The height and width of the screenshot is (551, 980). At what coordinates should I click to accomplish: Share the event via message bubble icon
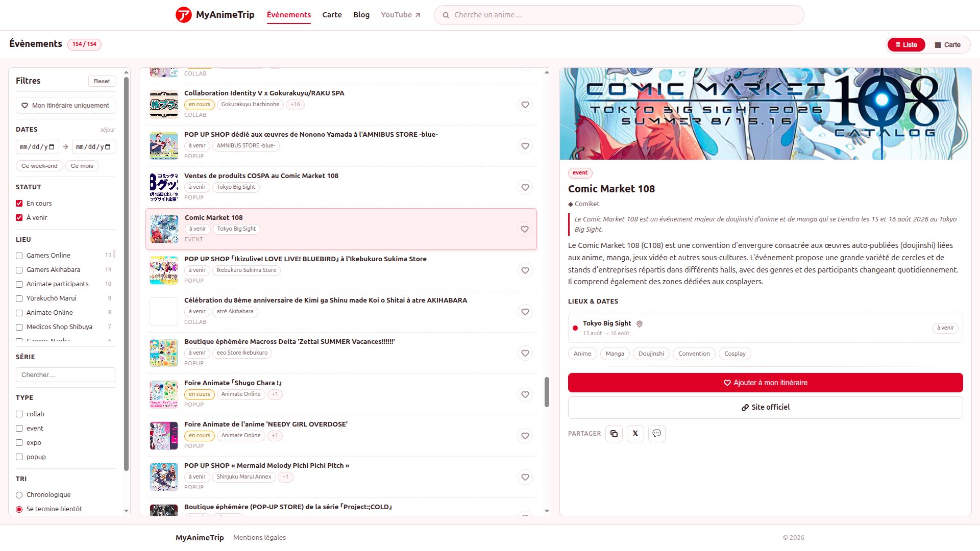657,434
